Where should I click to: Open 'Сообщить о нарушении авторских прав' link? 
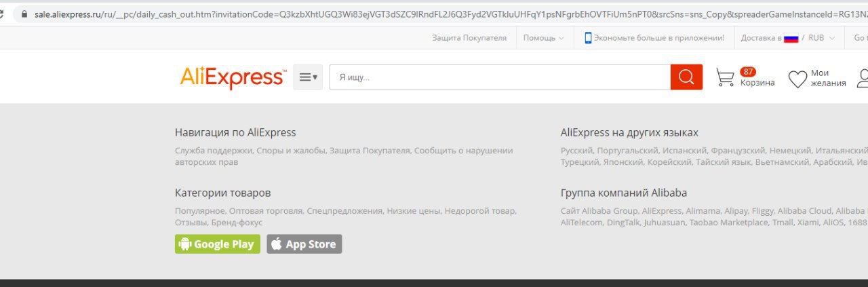(x=344, y=156)
